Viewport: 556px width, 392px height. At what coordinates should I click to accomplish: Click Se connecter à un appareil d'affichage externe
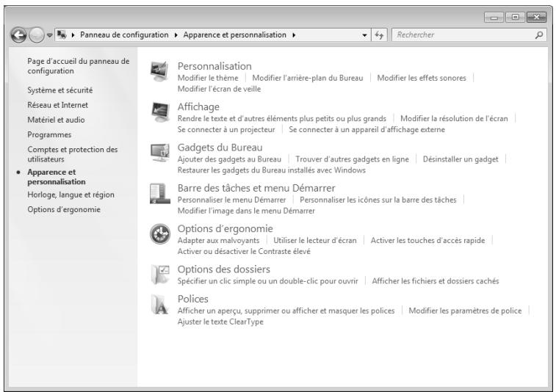pos(367,129)
